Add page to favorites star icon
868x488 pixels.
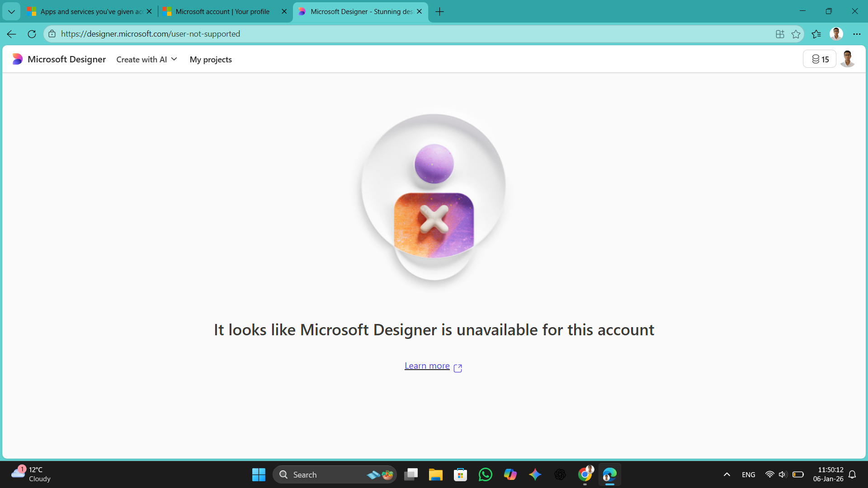(x=796, y=34)
